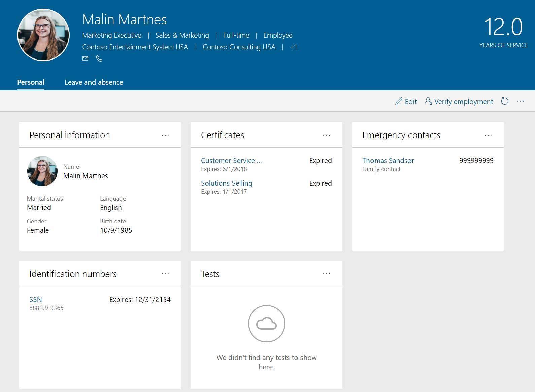
Task: Open Identification numbers card ellipsis menu
Action: click(x=165, y=274)
